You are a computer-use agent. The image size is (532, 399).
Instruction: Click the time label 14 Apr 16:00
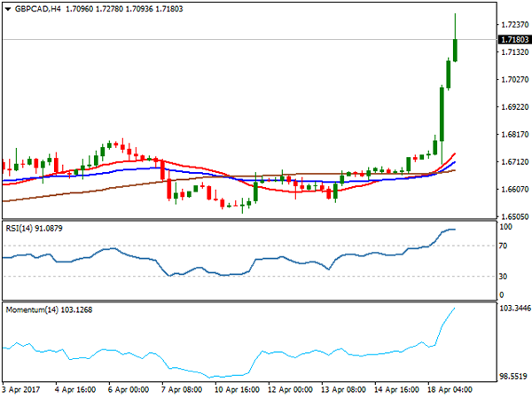tap(396, 389)
